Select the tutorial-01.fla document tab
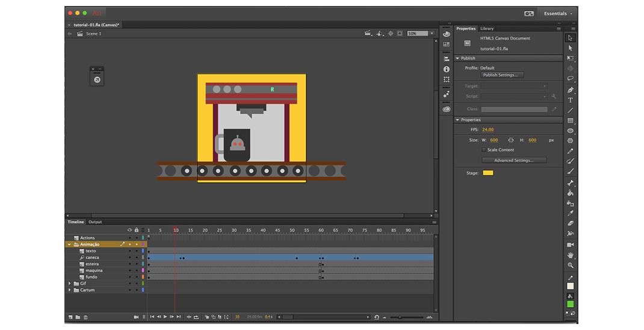 96,25
